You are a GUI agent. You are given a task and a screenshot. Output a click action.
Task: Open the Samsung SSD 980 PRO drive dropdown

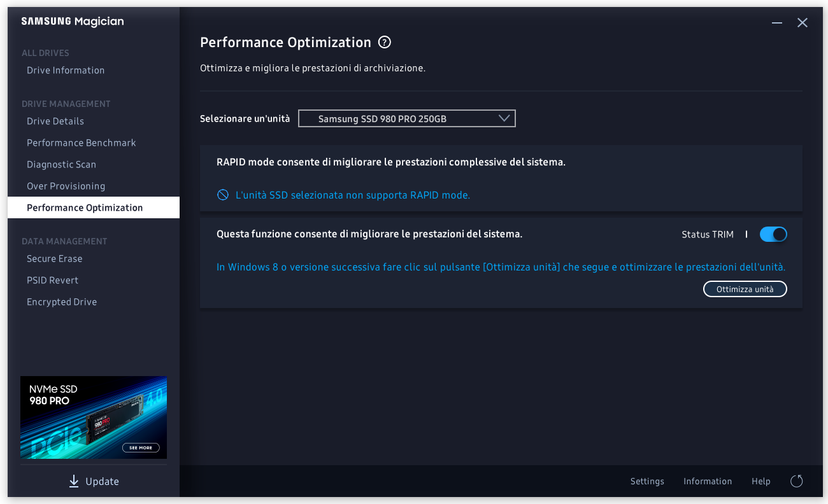click(x=407, y=118)
